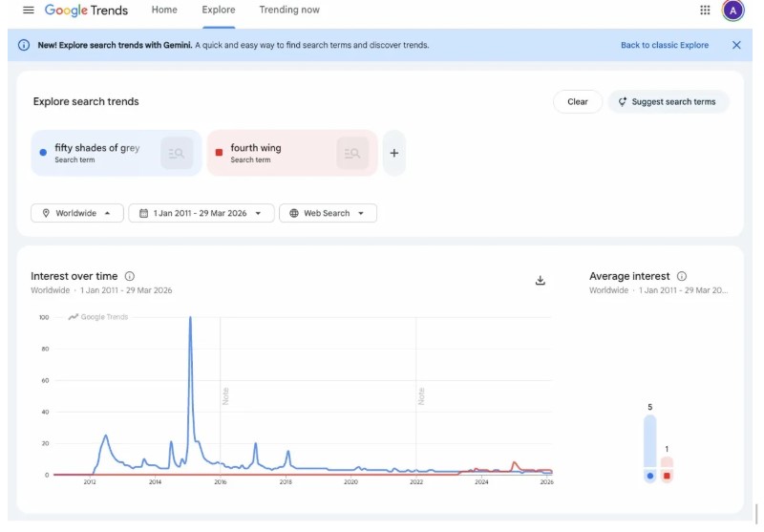Click the Clear button

577,102
